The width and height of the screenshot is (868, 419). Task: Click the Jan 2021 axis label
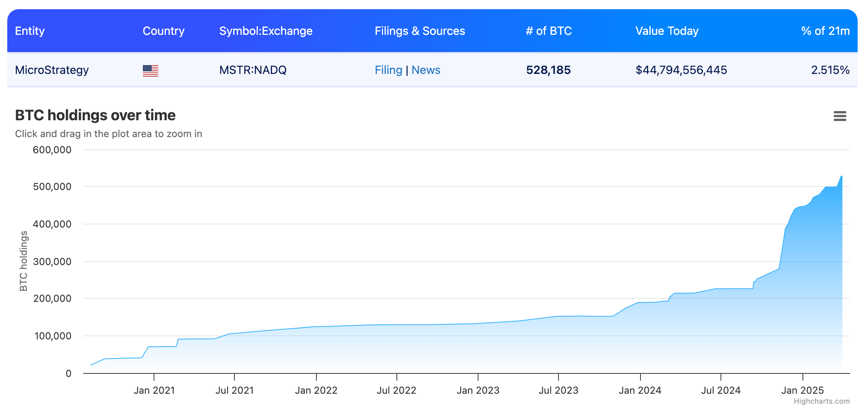pyautogui.click(x=154, y=390)
